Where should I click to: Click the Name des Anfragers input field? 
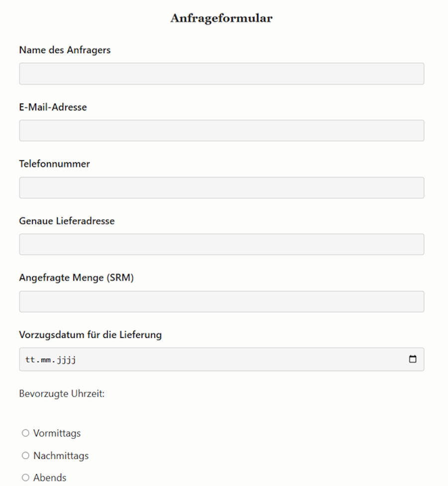coord(222,74)
